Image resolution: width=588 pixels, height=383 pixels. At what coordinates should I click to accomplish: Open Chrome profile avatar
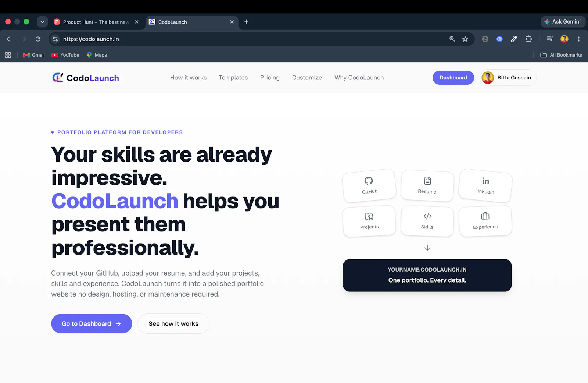(564, 39)
